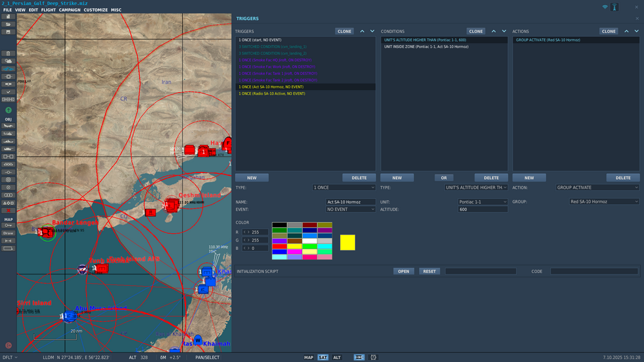Click the red X remove-object tool
Image resolution: width=644 pixels, height=362 pixels.
point(8,211)
